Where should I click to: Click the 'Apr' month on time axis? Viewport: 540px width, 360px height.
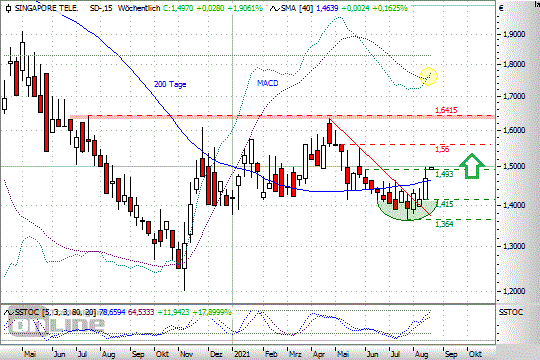(319, 354)
